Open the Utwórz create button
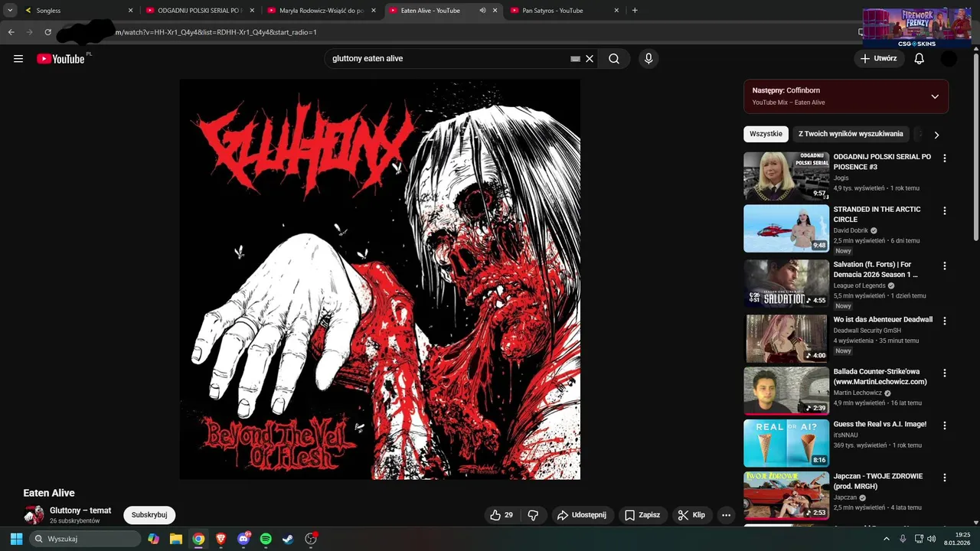 pos(878,59)
